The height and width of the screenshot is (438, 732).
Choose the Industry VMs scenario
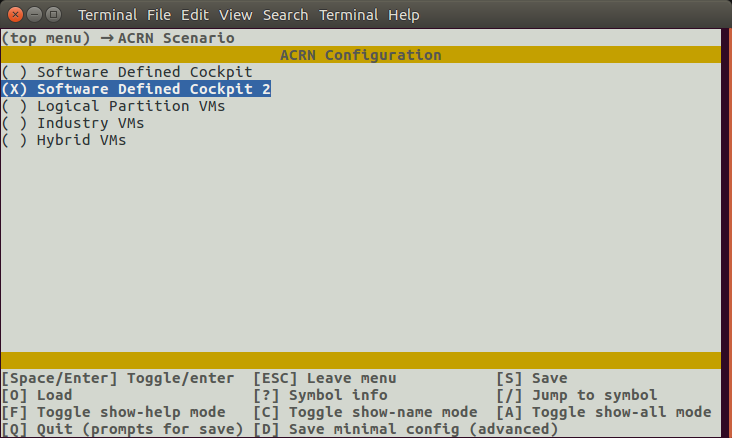tap(74, 123)
